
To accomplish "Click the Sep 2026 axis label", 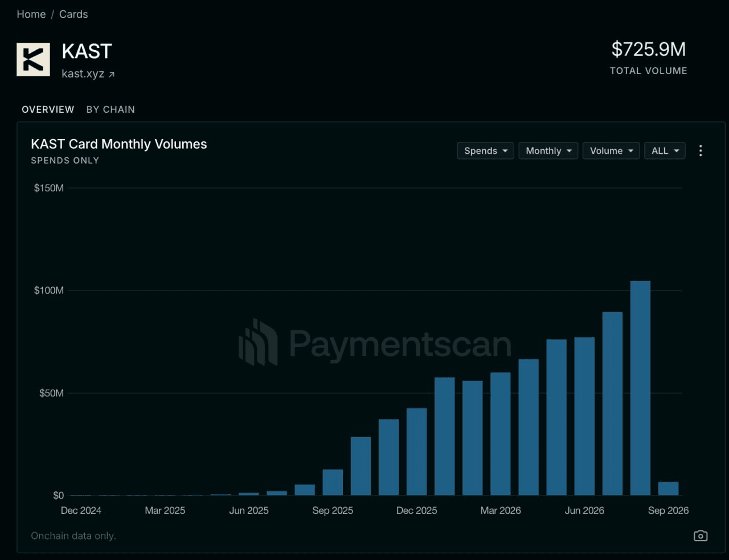I will [669, 510].
